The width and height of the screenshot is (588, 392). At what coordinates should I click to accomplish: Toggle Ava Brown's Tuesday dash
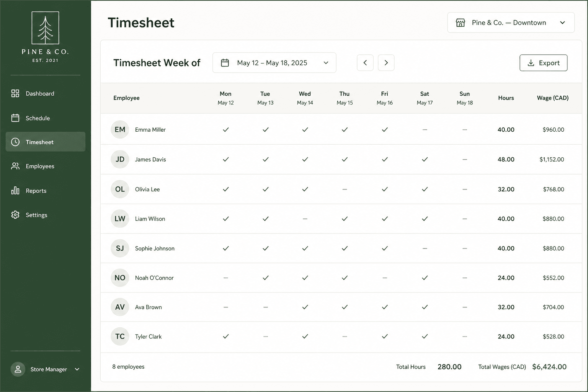point(266,307)
